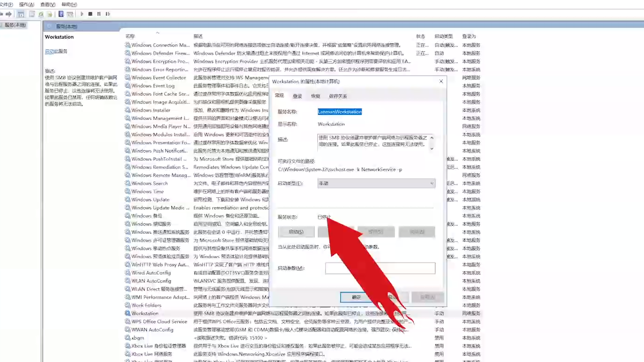Open the 启动类型 dropdown showing 手动
Image resolution: width=644 pixels, height=362 pixels.
click(x=376, y=183)
